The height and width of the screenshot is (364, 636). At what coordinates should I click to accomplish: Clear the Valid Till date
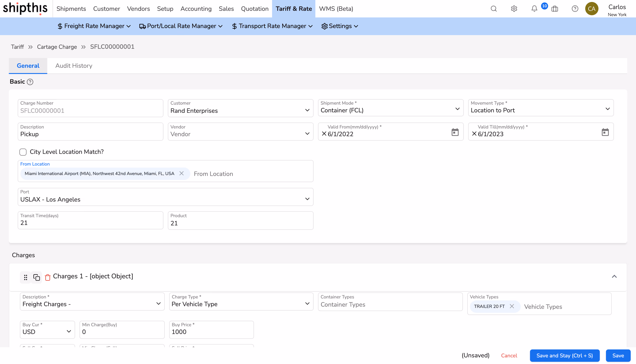click(474, 134)
